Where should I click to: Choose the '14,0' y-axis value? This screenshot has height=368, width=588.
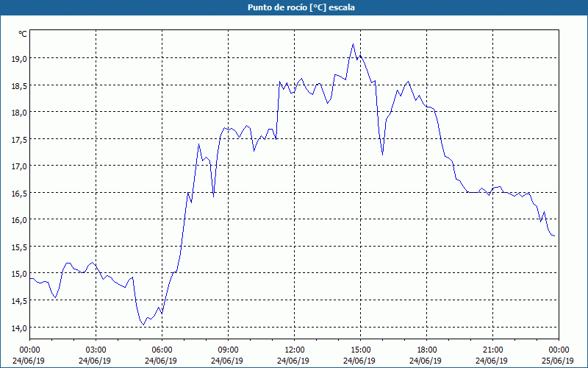tap(21, 328)
